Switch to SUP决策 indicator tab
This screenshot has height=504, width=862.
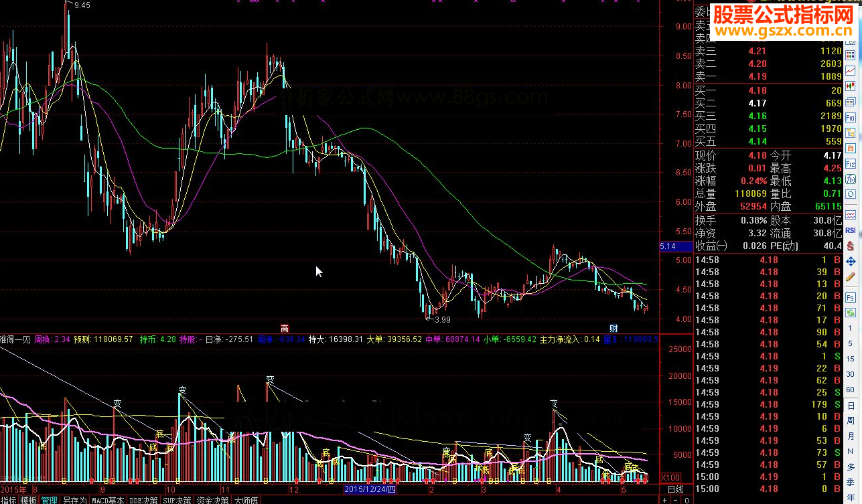pyautogui.click(x=178, y=499)
